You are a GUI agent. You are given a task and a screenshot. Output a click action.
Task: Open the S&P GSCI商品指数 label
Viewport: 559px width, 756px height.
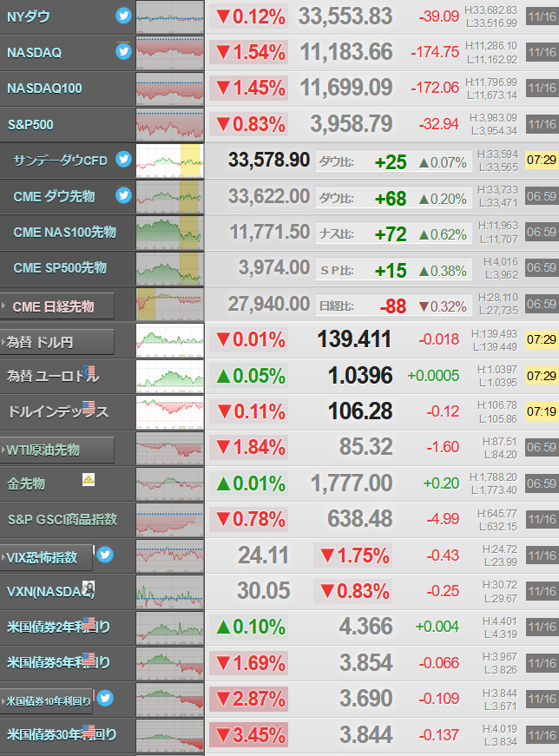[x=62, y=519]
